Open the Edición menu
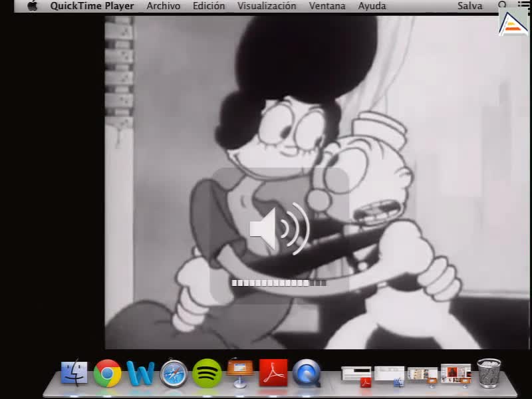The width and height of the screenshot is (532, 399). click(x=209, y=6)
